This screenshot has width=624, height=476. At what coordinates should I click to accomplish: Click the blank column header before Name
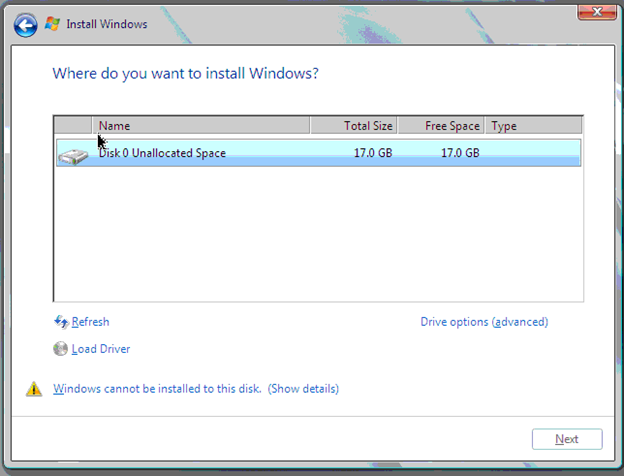[73, 126]
